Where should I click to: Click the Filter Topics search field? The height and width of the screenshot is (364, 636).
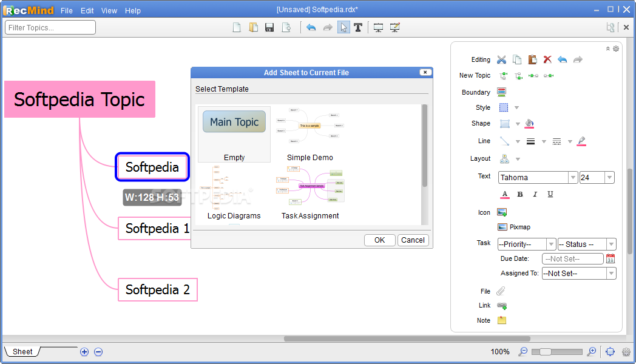click(x=50, y=27)
